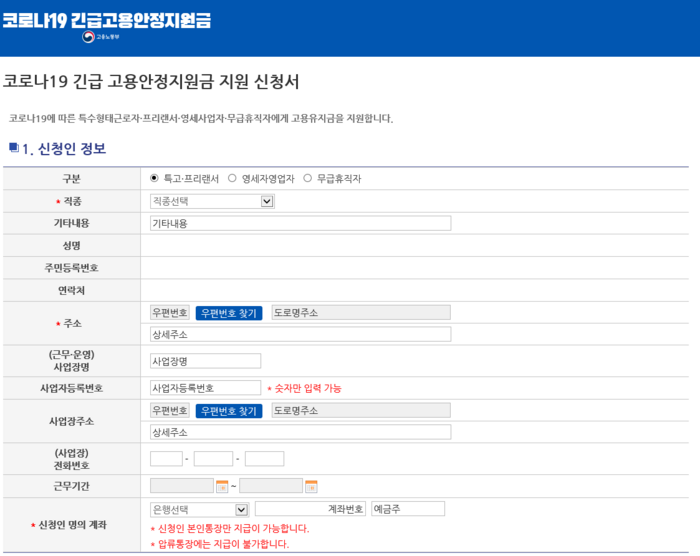Click the 사업장명 input field
The width and height of the screenshot is (700, 556).
pyautogui.click(x=205, y=361)
